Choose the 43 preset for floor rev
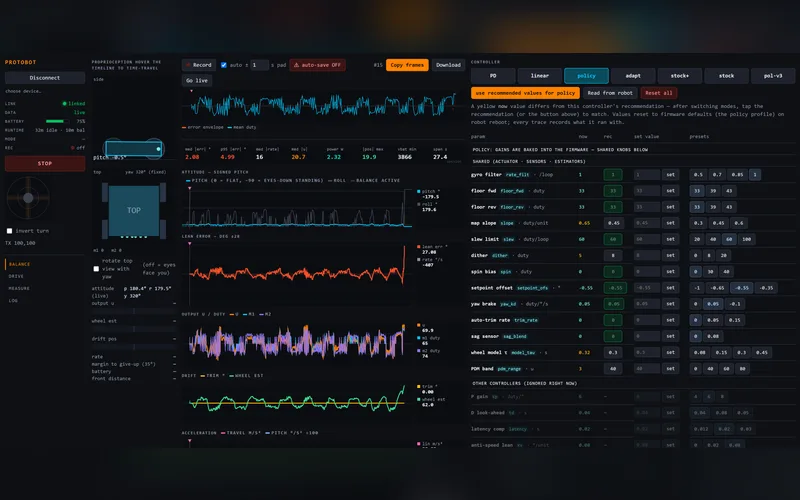 729,207
